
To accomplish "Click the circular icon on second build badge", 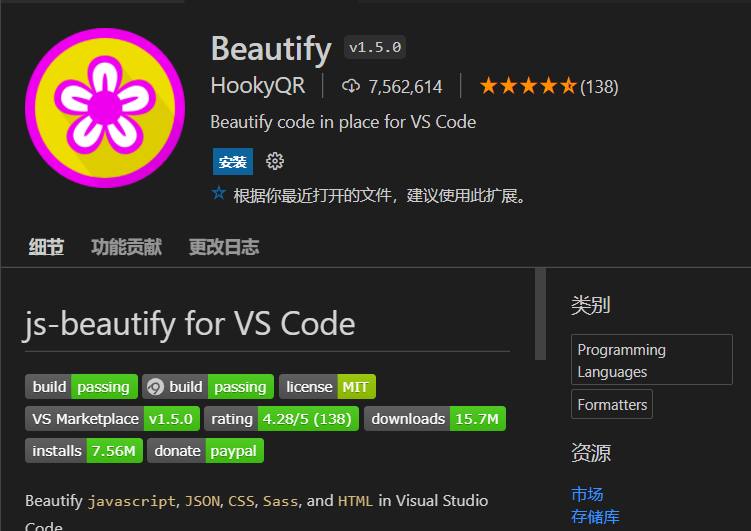I will coord(155,386).
